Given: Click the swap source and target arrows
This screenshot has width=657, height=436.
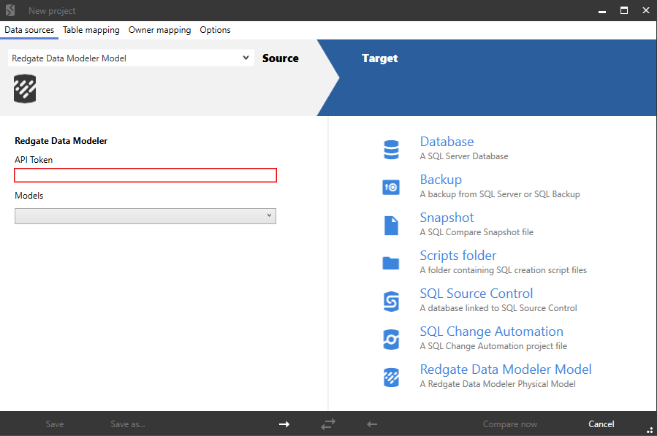Looking at the screenshot, I should click(328, 424).
